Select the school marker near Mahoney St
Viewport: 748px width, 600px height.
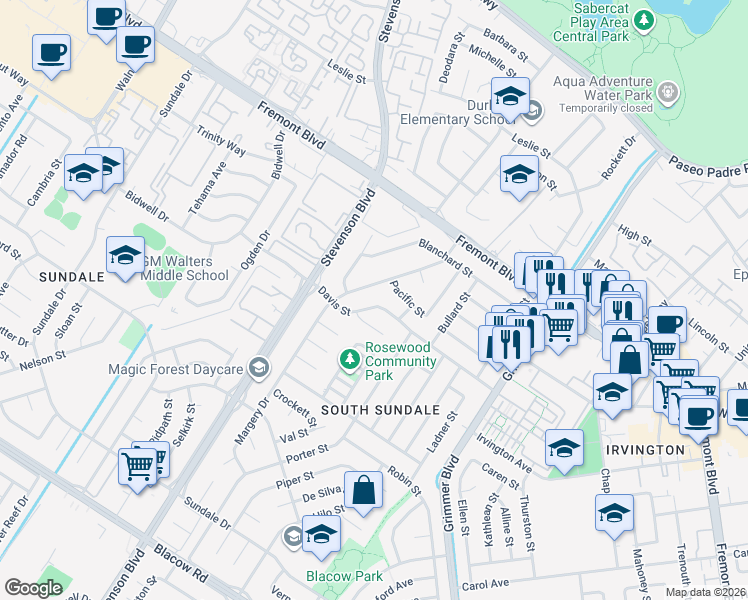click(614, 515)
